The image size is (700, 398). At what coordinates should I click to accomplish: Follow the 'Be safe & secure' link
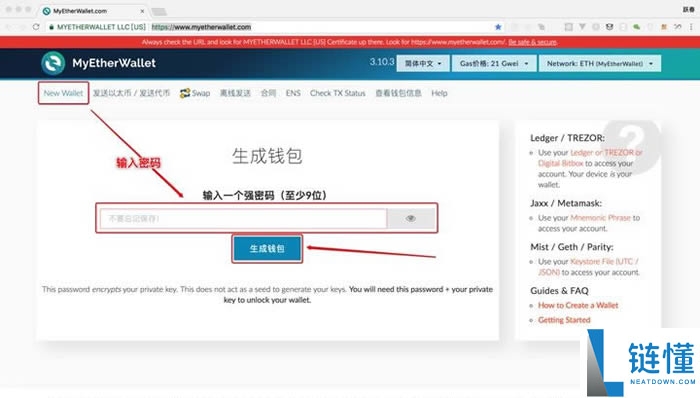point(532,42)
